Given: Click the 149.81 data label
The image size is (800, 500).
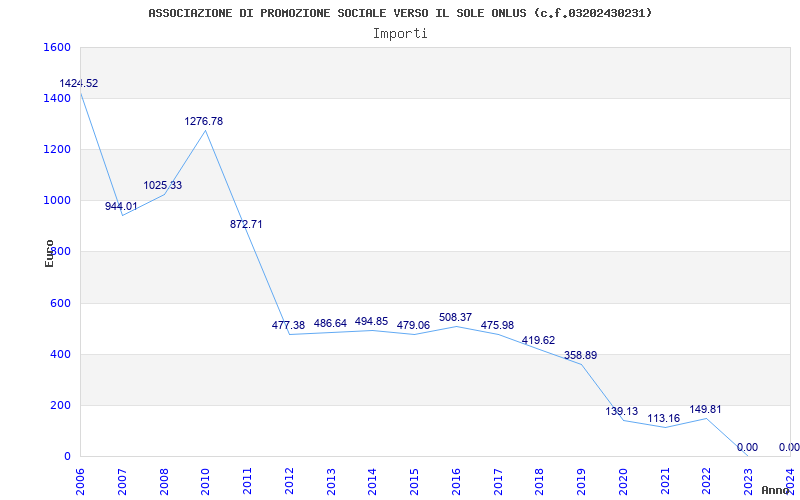Looking at the screenshot, I should coord(706,410).
